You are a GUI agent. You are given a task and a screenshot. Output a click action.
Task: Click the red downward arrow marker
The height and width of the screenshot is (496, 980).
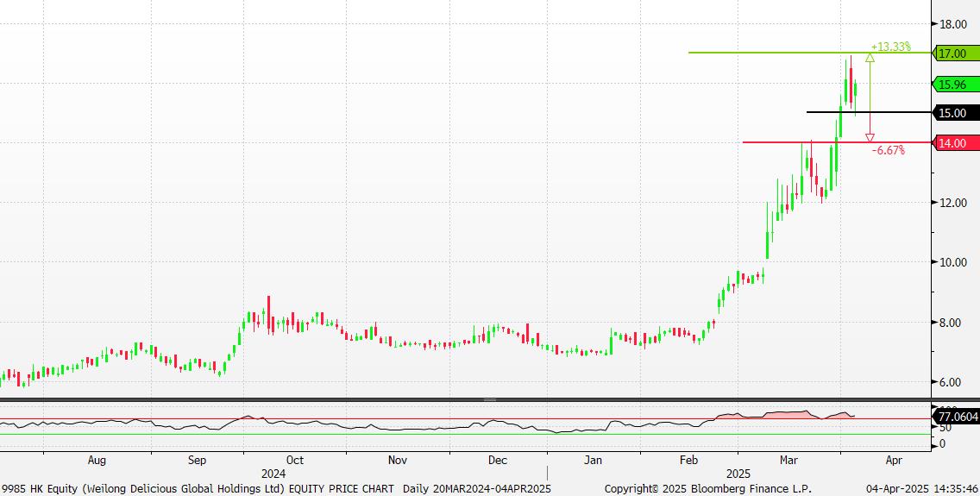[870, 138]
